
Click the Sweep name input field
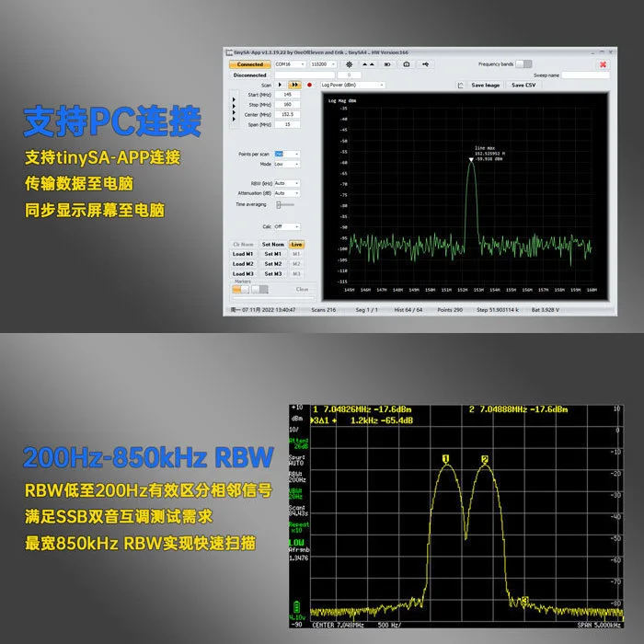pyautogui.click(x=585, y=75)
